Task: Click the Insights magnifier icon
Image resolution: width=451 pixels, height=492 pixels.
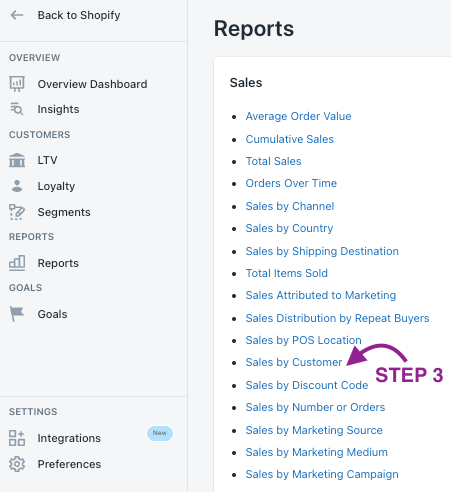Action: click(17, 109)
